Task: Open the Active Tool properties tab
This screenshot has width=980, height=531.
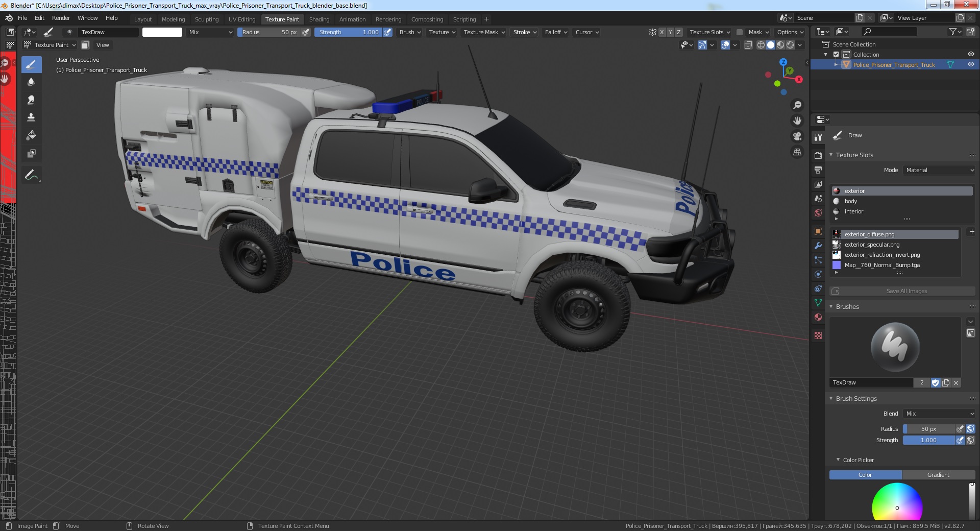Action: [818, 137]
